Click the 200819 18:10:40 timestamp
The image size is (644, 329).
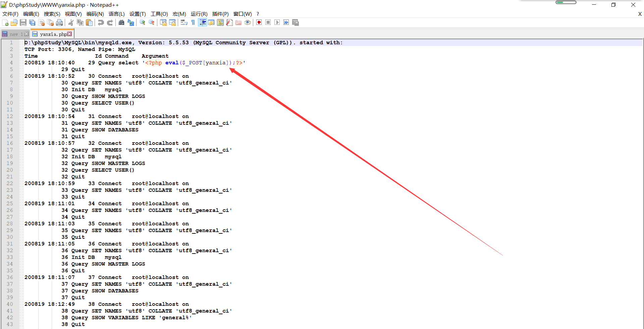(50, 63)
